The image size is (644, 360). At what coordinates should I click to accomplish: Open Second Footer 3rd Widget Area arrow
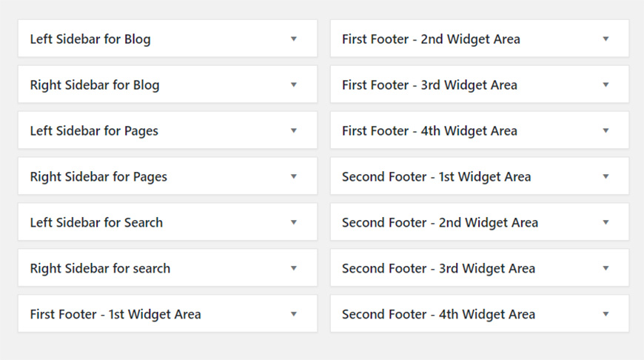pos(606,268)
